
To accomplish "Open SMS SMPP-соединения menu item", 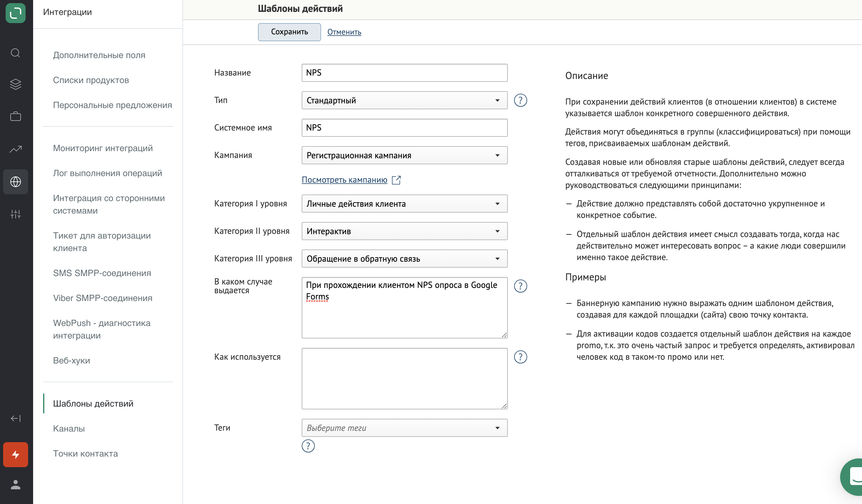I will [x=102, y=273].
